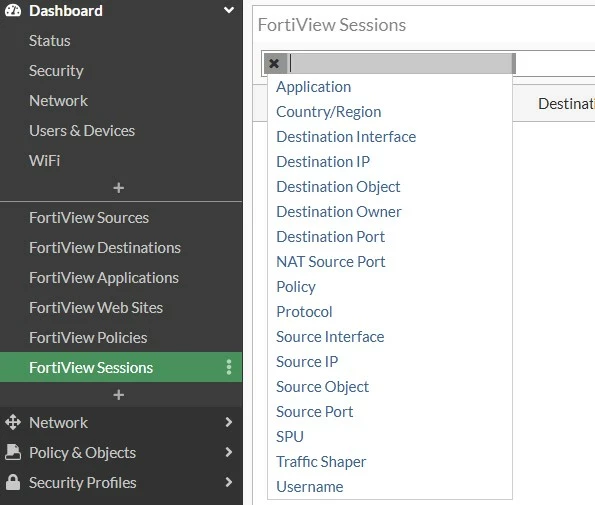Click the Dashboard gauge icon
Screen dimensions: 595x505
click(13, 10)
